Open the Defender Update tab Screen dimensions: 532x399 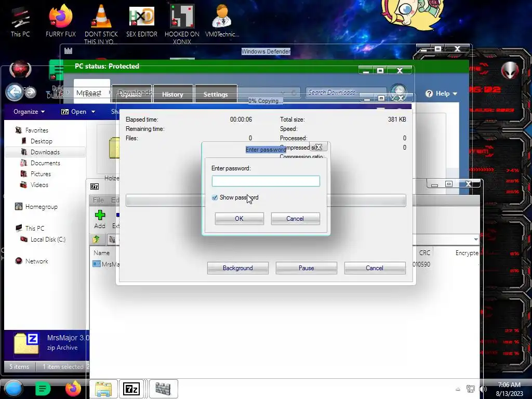coord(131,95)
